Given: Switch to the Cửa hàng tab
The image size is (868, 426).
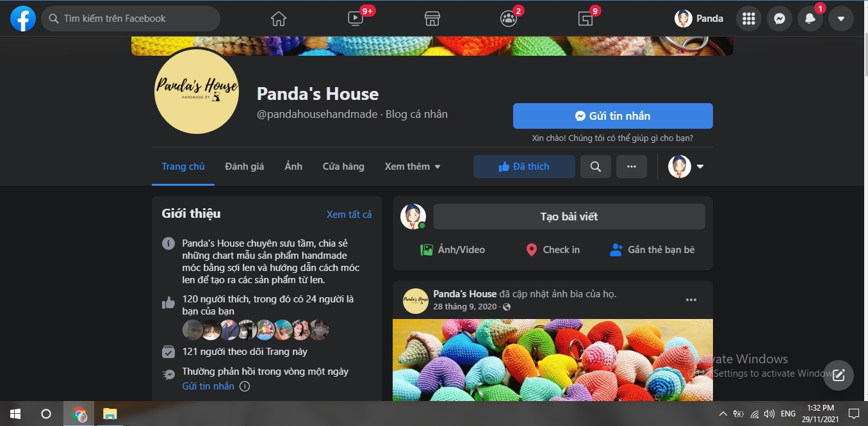Looking at the screenshot, I should pyautogui.click(x=343, y=167).
